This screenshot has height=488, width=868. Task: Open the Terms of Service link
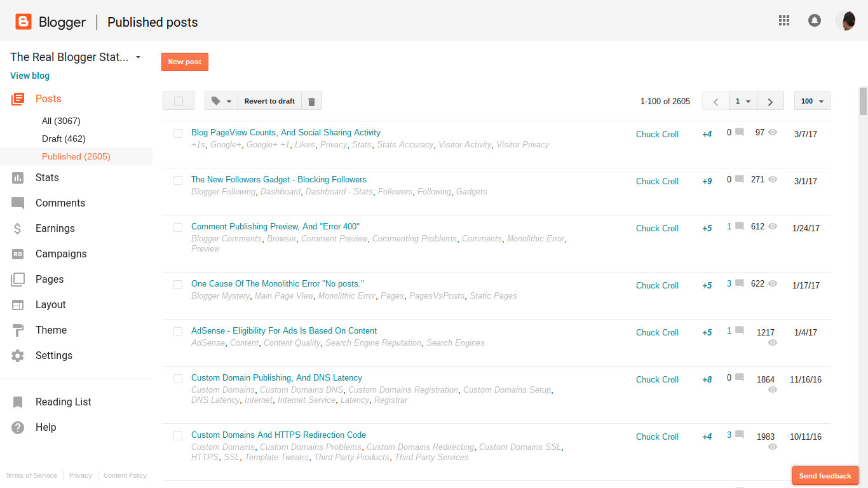[31, 475]
